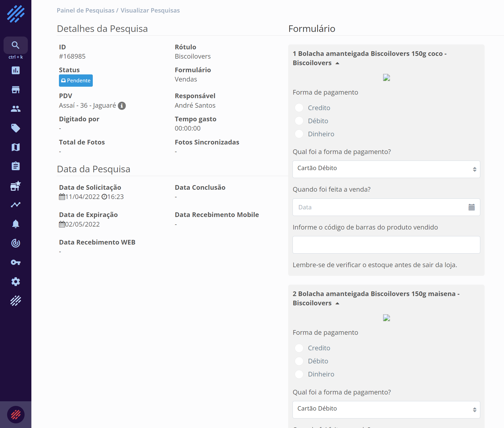Click the store icon in sidebar
Image resolution: width=504 pixels, height=428 pixels.
16,90
